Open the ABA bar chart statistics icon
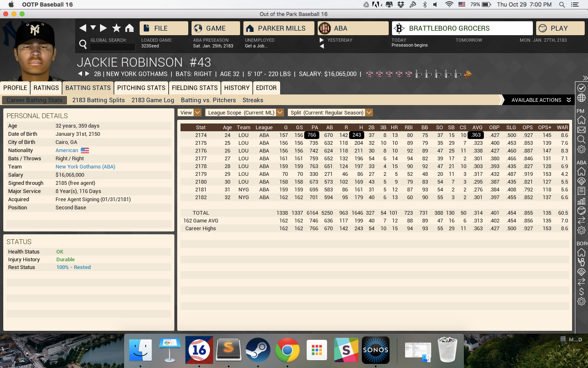Image resolution: width=588 pixels, height=368 pixels. [581, 201]
